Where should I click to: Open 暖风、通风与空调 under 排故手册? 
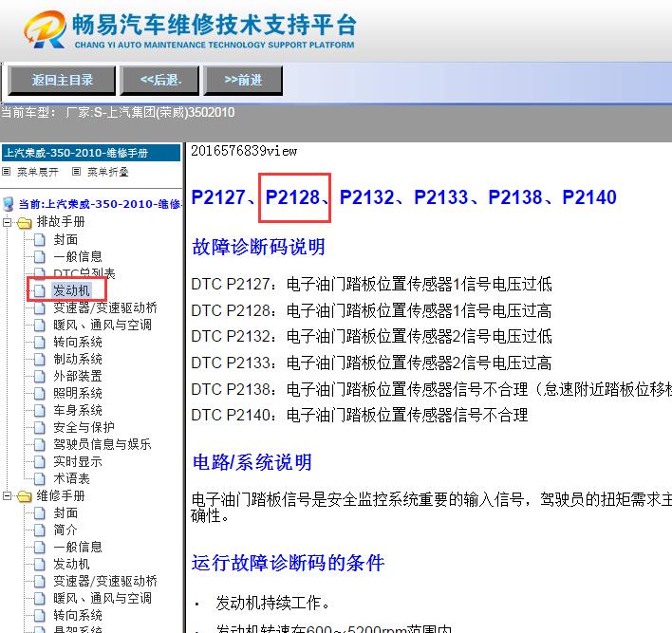(103, 325)
